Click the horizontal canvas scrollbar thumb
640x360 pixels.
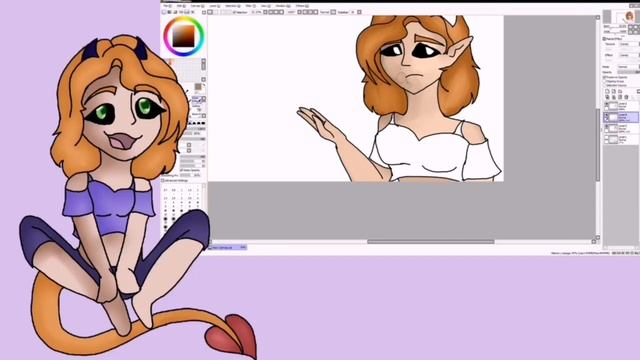click(431, 242)
